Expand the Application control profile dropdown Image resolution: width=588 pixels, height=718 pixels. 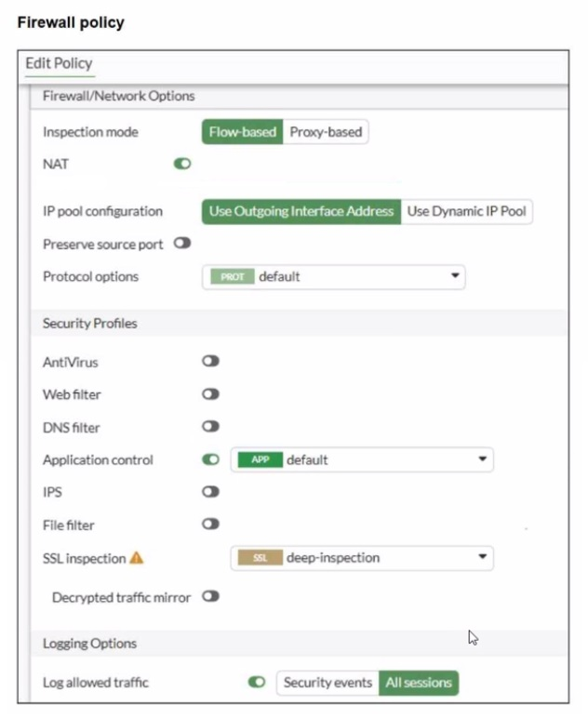coord(482,459)
